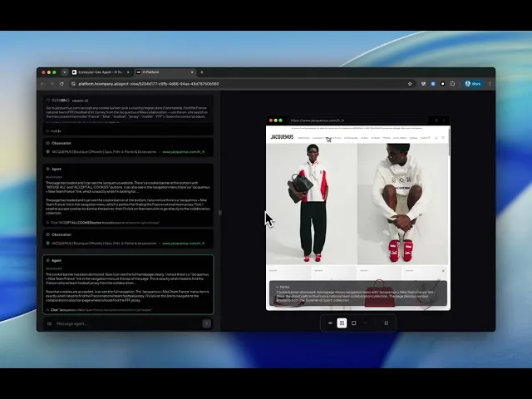532x399 pixels.
Task: Click the embedded browser back arrow
Action: tap(436, 121)
